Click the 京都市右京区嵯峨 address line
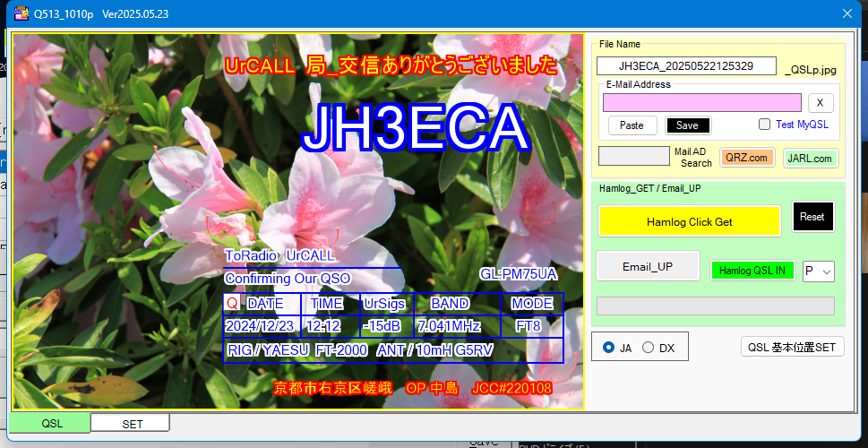The image size is (868, 448). click(x=413, y=388)
